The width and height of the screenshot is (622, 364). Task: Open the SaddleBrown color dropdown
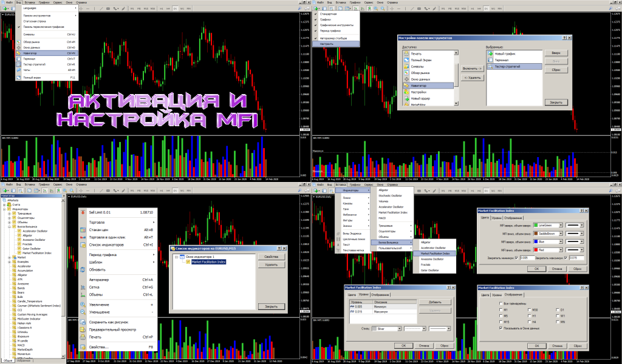561,234
